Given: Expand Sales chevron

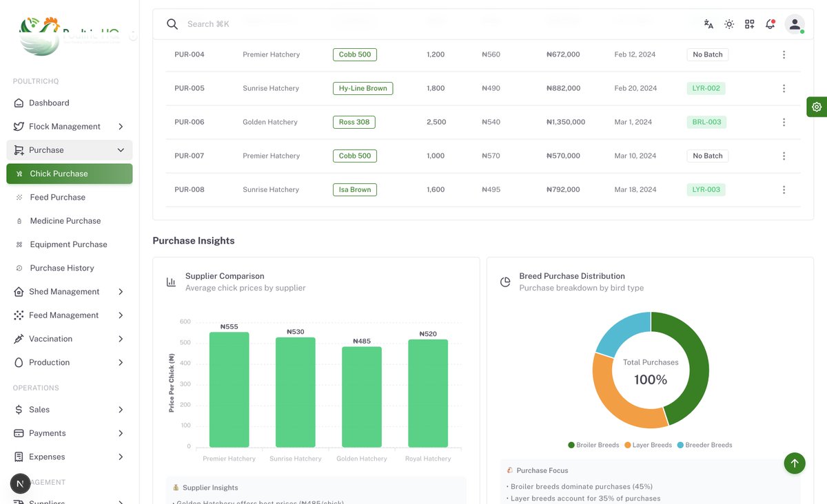Looking at the screenshot, I should point(121,410).
